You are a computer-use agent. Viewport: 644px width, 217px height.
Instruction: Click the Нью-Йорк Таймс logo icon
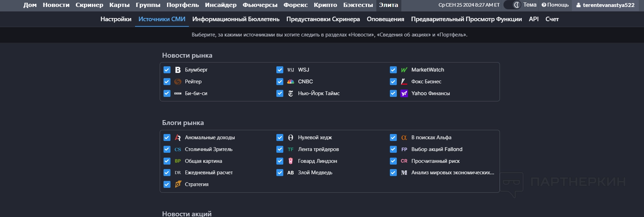click(x=291, y=93)
